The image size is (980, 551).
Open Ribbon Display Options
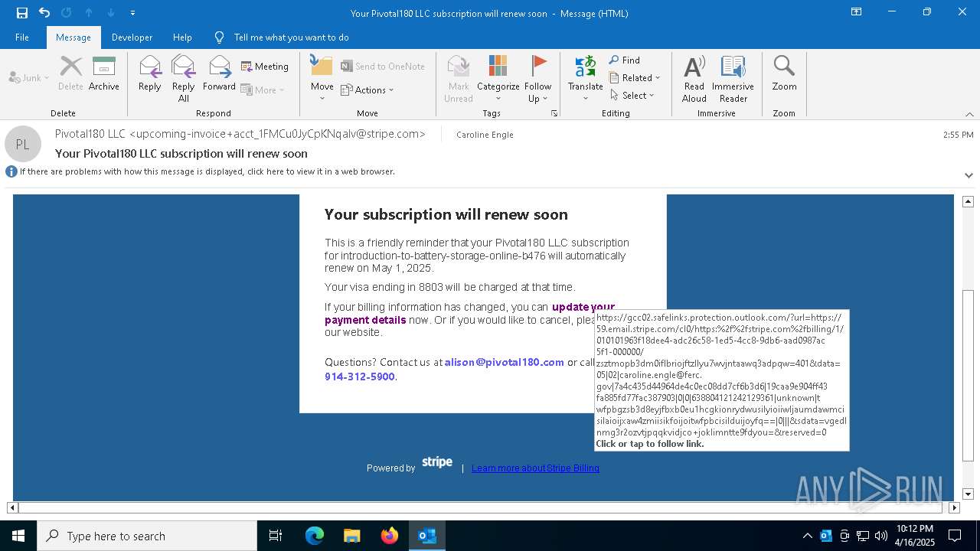(857, 12)
